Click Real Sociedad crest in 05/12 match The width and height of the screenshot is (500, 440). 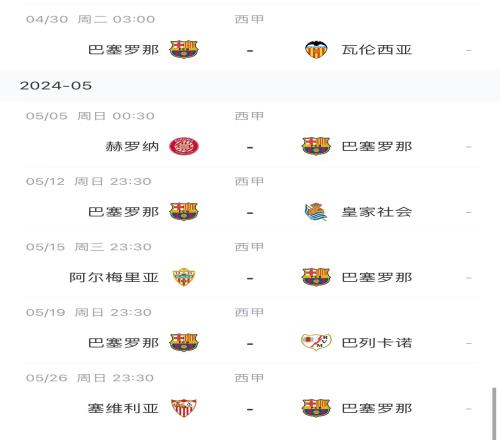tap(316, 212)
